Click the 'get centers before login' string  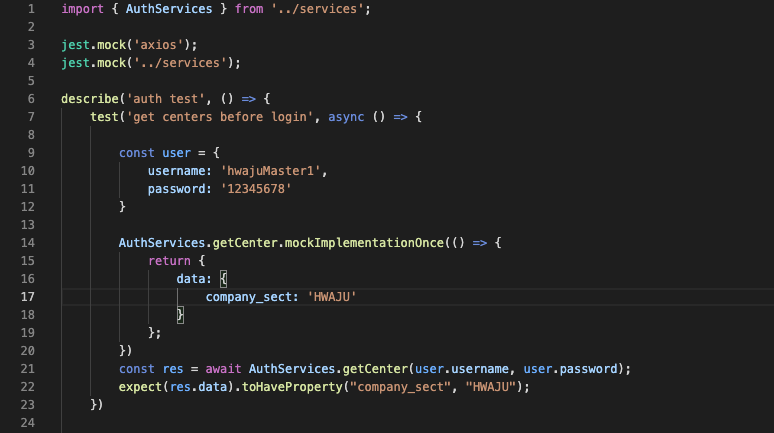click(x=220, y=117)
